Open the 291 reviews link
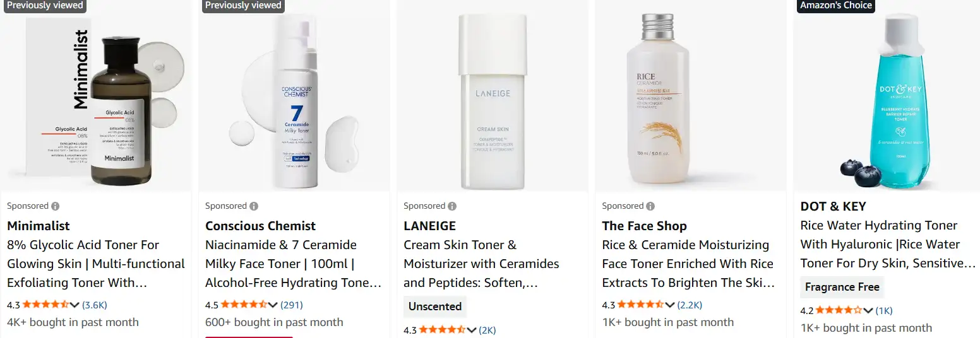Screen dimensions: 980x338 coord(292,305)
